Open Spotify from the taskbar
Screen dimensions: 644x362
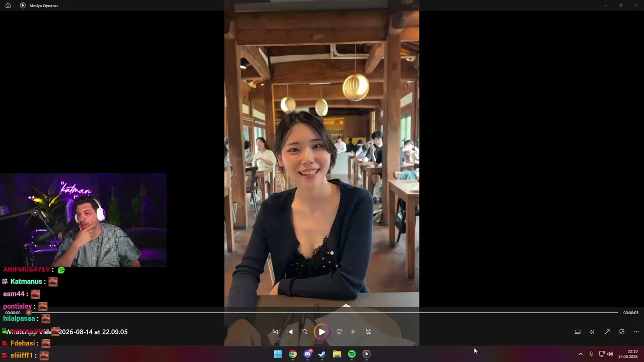click(352, 354)
